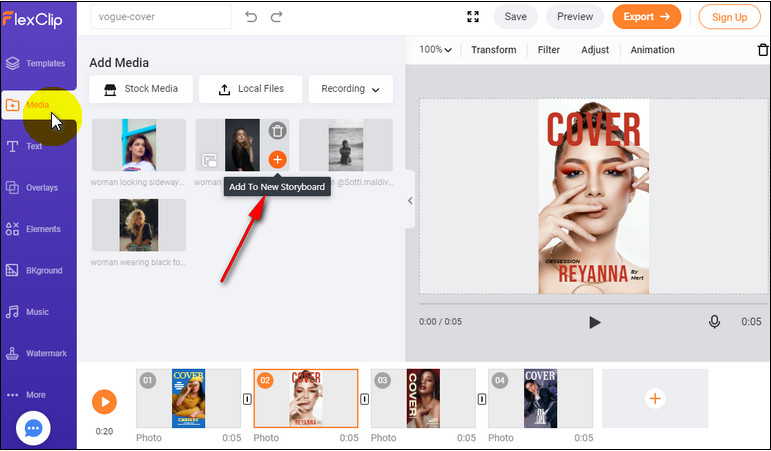The image size is (771, 451).
Task: Select the woman looking sideways media thumbnail
Action: (x=139, y=145)
